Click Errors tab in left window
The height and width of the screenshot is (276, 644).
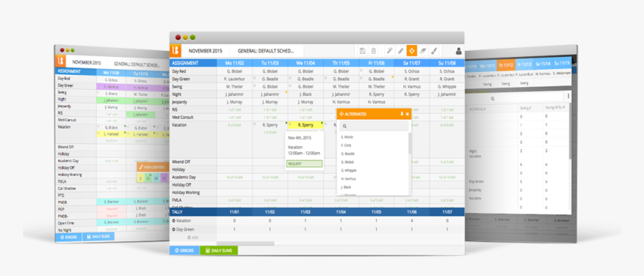(x=69, y=237)
